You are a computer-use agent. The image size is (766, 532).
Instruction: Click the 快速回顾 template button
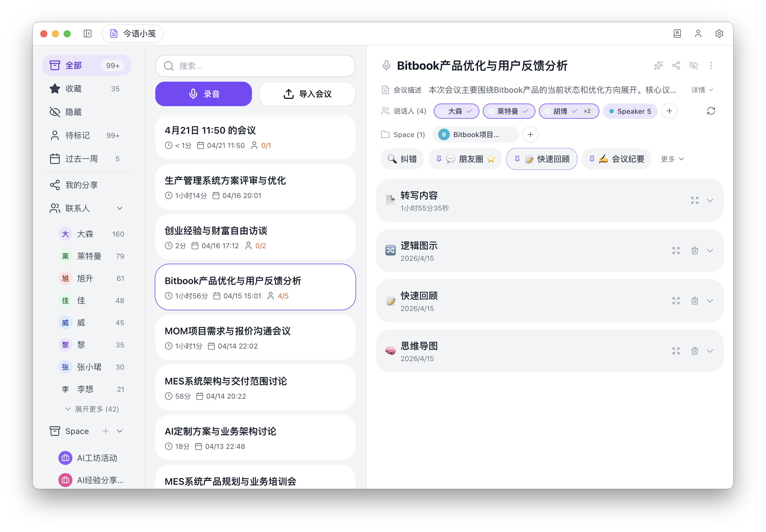pyautogui.click(x=542, y=159)
